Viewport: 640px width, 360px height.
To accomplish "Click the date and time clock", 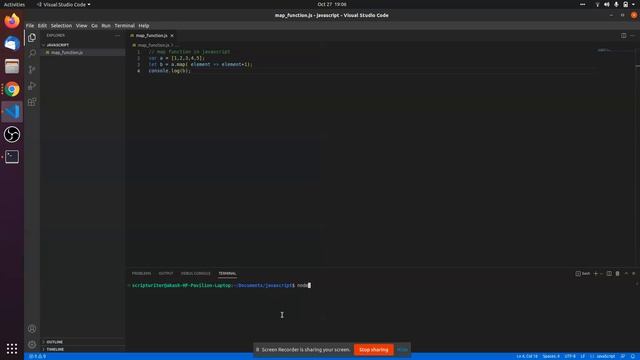I will [332, 4].
